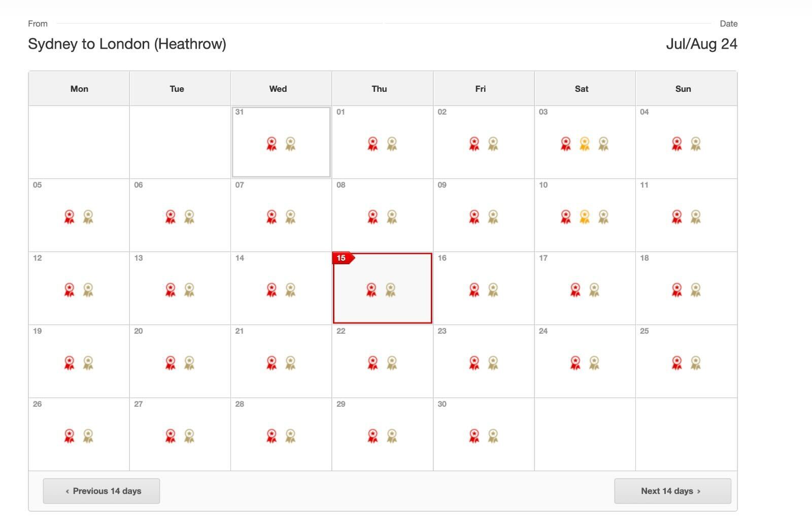Choose the tan ribbon on Tuesday 13
The width and height of the screenshot is (812, 529).
click(189, 290)
